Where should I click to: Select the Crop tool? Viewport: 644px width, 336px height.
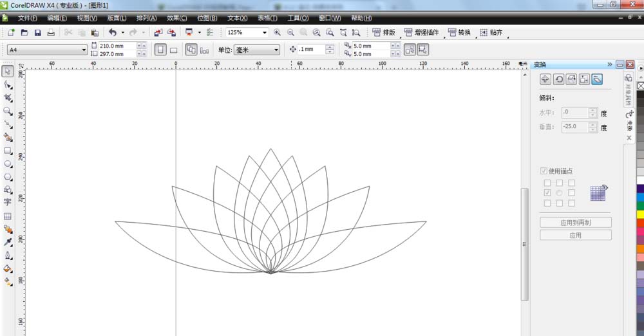7,98
